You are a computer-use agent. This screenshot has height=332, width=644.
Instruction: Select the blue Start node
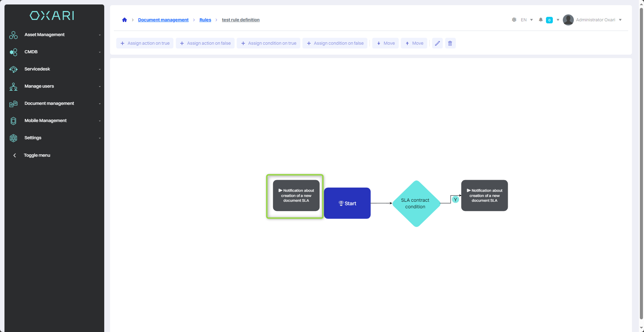[x=347, y=203]
